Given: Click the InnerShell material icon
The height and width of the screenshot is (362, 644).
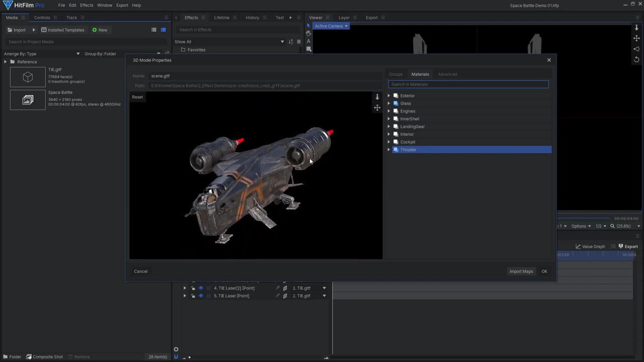Looking at the screenshot, I should [x=396, y=119].
